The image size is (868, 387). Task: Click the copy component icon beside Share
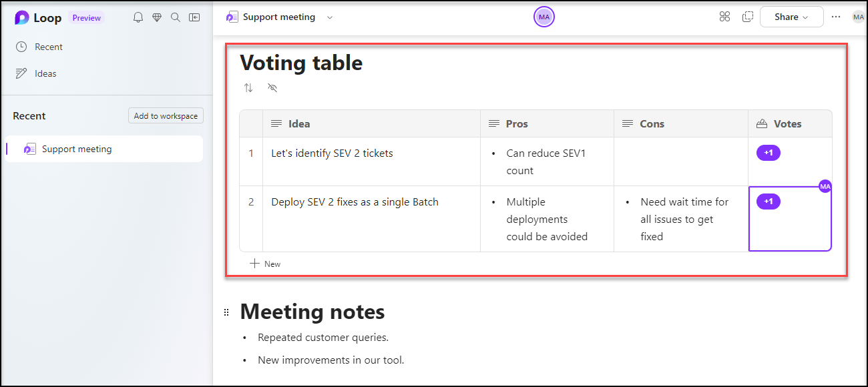coord(748,17)
